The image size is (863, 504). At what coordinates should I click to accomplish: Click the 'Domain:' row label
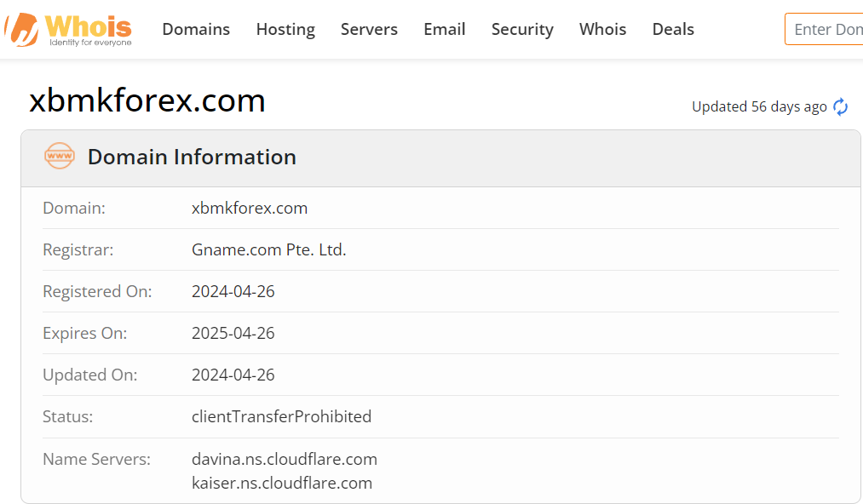point(74,208)
